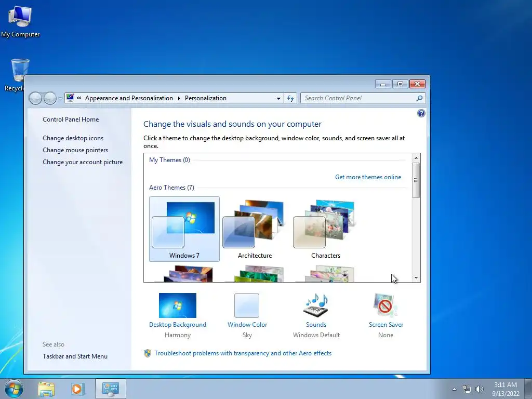Image resolution: width=532 pixels, height=399 pixels.
Task: Click the Show desktop strip on taskbar
Action: click(x=528, y=389)
